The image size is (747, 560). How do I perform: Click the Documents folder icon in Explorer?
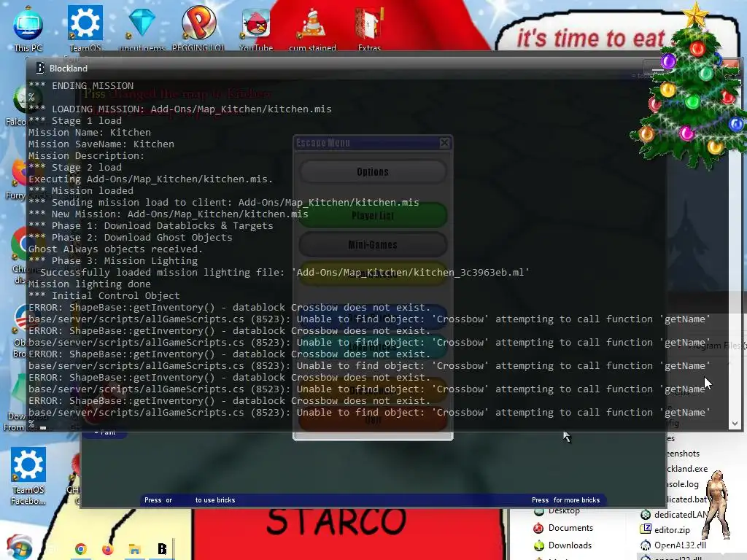tap(539, 528)
